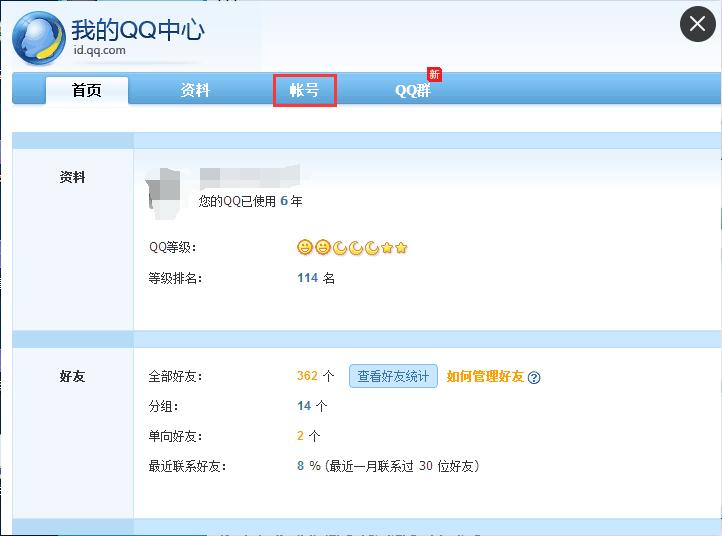
Task: Click the 查看好友统计 button
Action: 393,376
